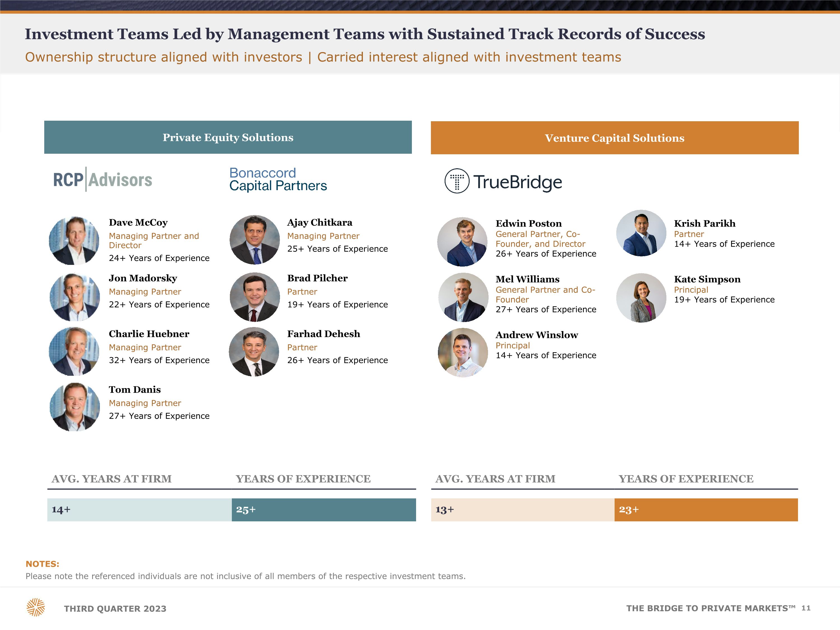Viewport: 840px width, 630px height.
Task: Click Mel Williams's profile photo
Action: 463,298
